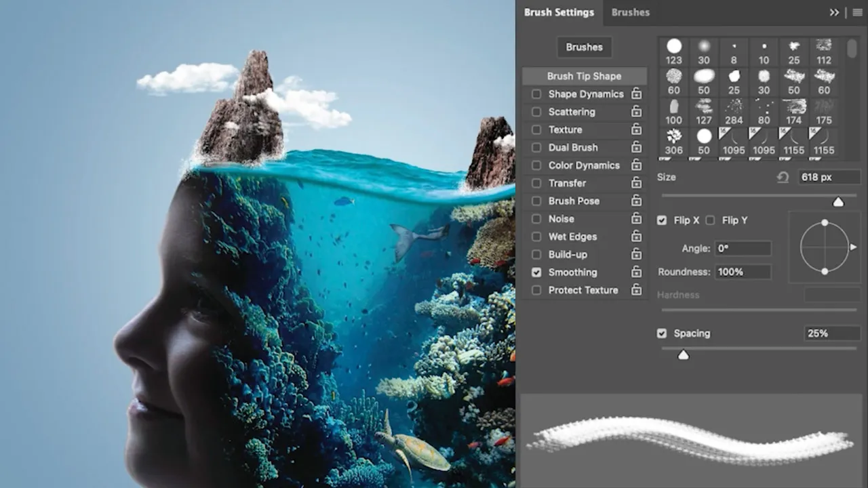Toggle the lock icon for Dual Brush
This screenshot has width=868, height=488.
(x=636, y=147)
